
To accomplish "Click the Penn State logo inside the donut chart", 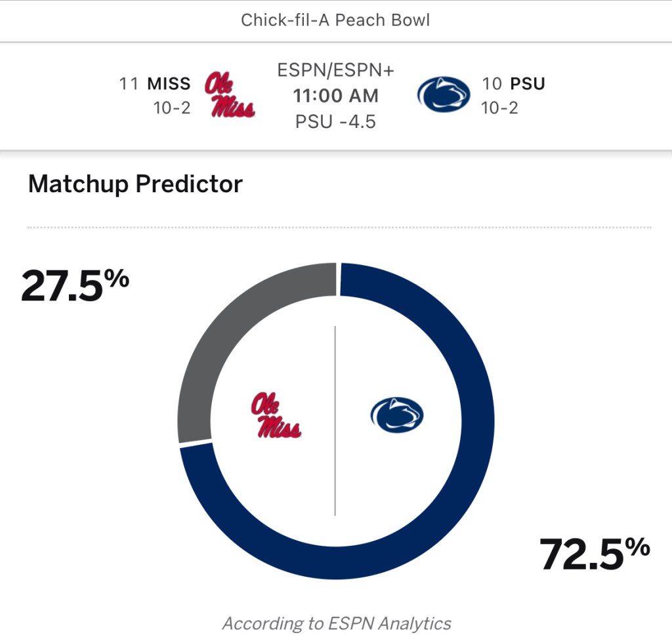I will pyautogui.click(x=397, y=415).
